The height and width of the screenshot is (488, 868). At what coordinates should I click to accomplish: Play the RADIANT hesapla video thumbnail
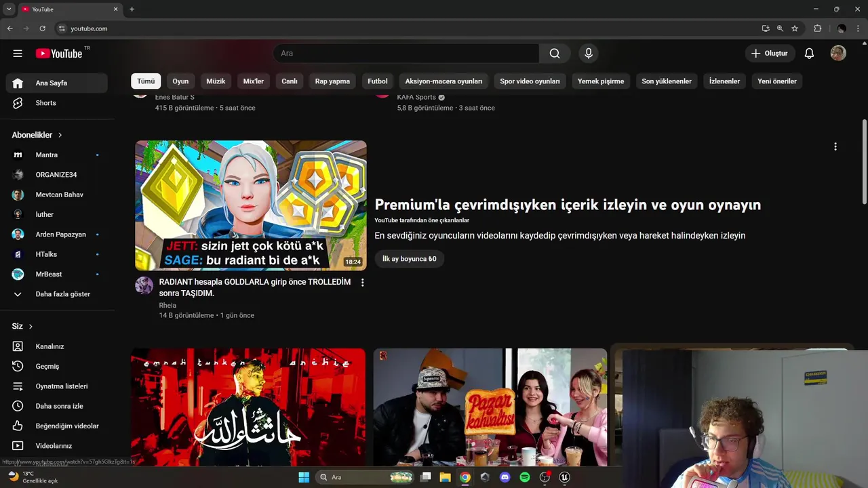pos(251,205)
